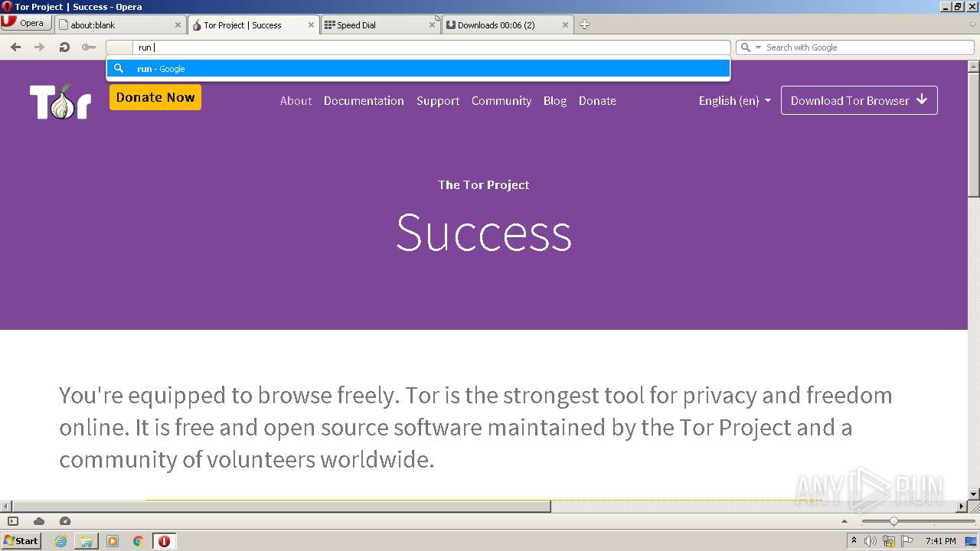The width and height of the screenshot is (980, 551).
Task: Launch Google Chrome from taskbar
Action: pos(139,541)
